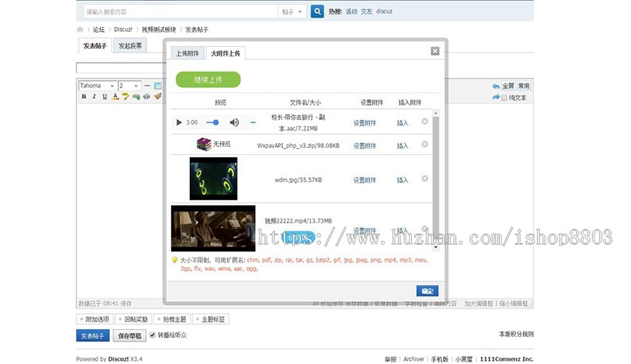Click the blue 发表帖子 submit button
The width and height of the screenshot is (631, 364).
(x=92, y=335)
